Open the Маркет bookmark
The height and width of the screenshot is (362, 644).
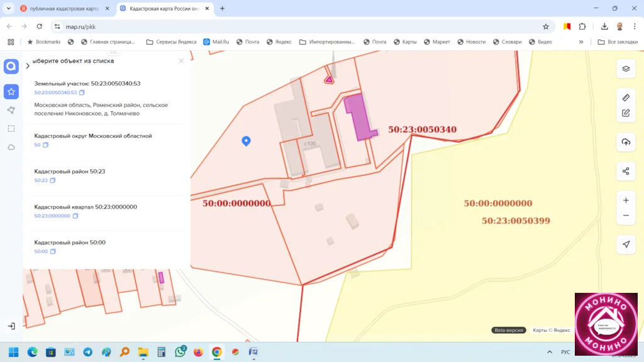437,42
